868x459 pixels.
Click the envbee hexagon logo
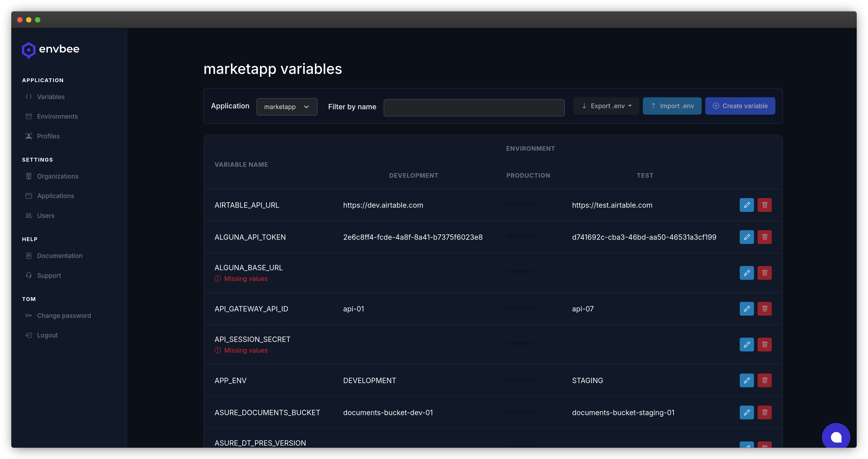click(29, 50)
